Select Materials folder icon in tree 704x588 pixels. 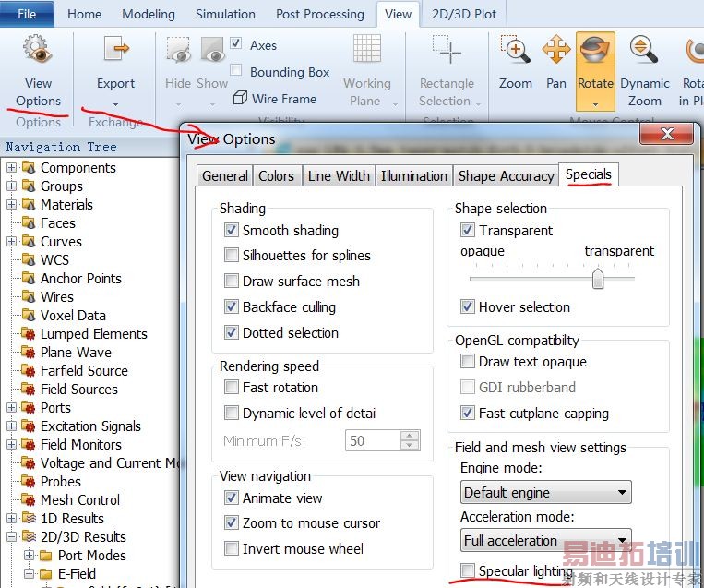pyautogui.click(x=29, y=204)
